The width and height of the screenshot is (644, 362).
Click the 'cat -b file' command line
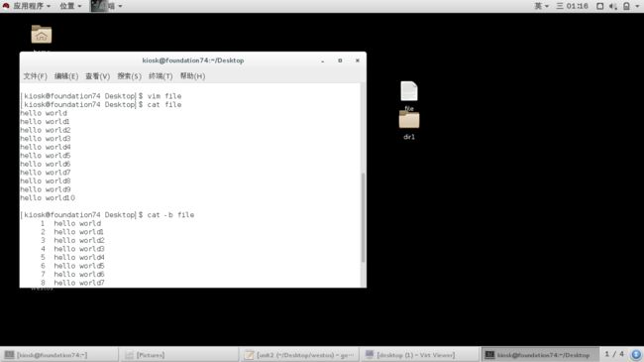click(x=108, y=215)
